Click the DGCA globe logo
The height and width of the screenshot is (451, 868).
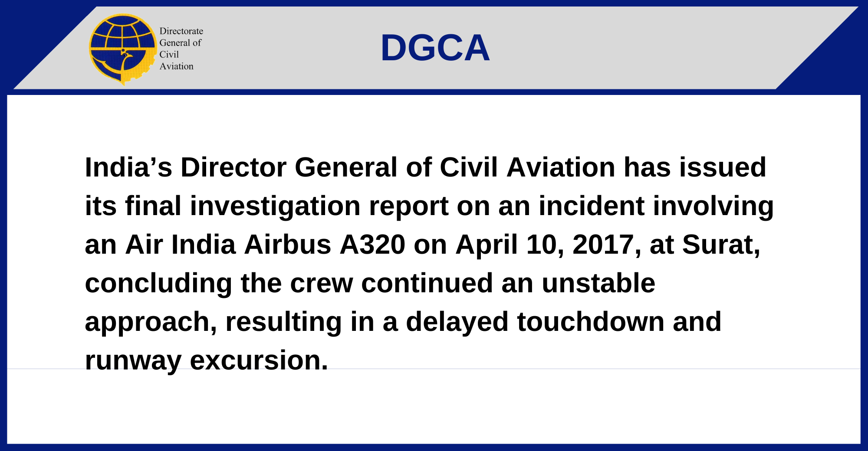[x=122, y=49]
